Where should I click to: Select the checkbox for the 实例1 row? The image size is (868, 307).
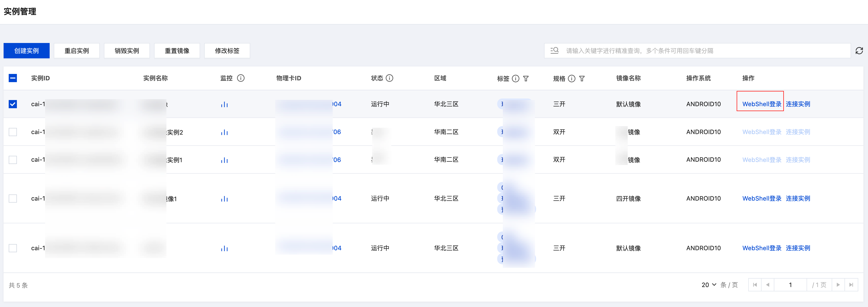[13, 160]
